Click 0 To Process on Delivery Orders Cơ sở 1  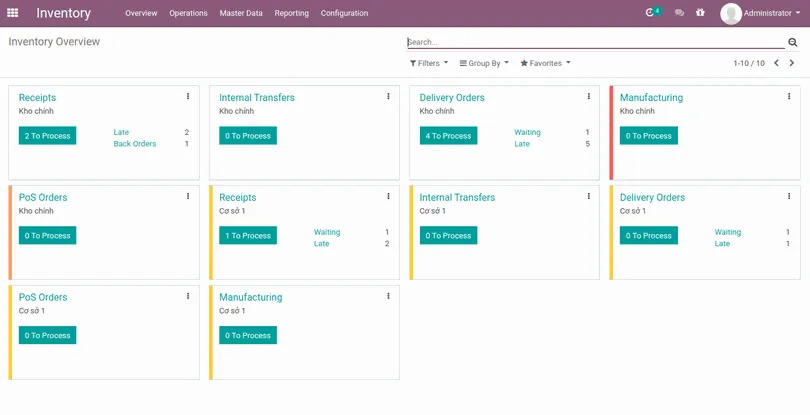pos(649,236)
